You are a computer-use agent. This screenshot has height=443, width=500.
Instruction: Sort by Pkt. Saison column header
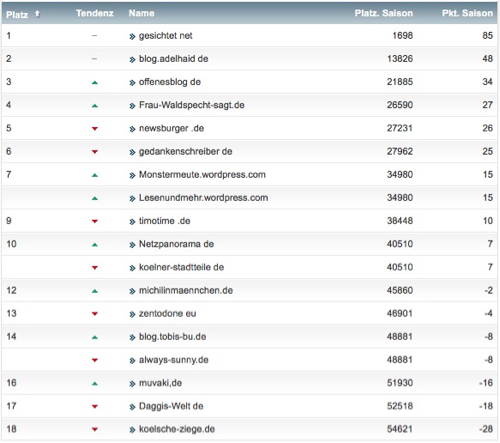pos(467,13)
